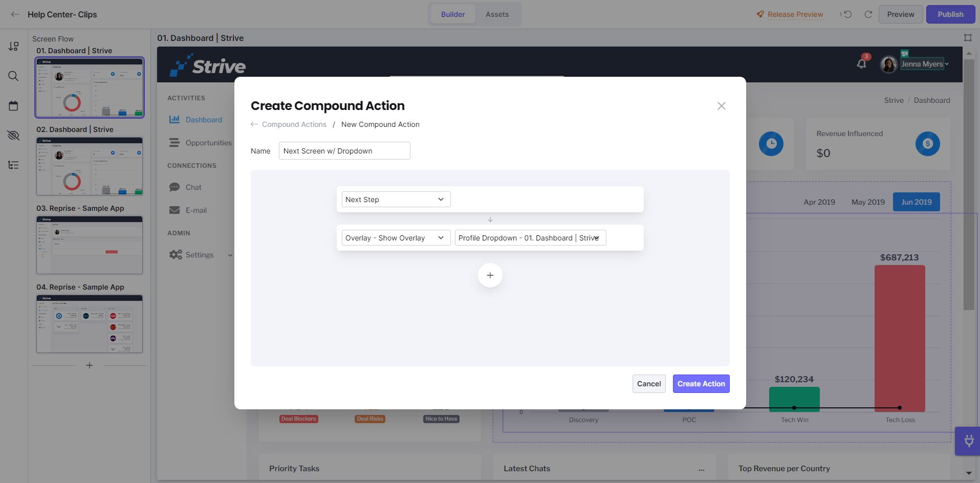Click the Nice to Have label
980x483 pixels.
[441, 419]
